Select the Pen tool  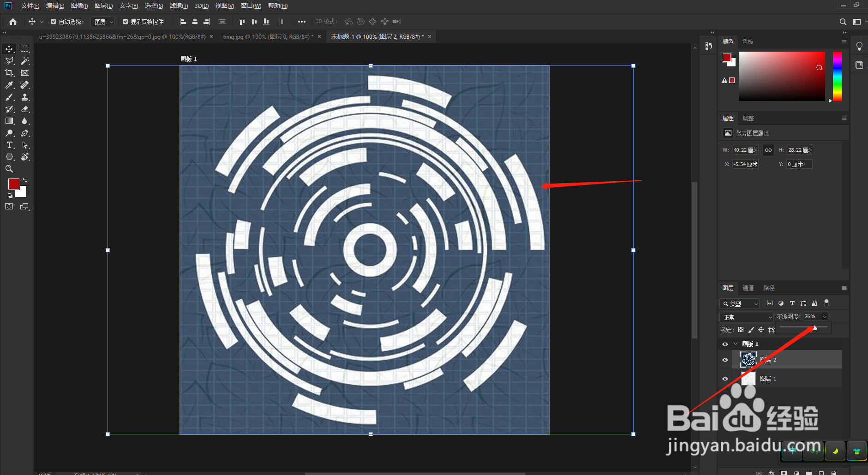point(25,133)
